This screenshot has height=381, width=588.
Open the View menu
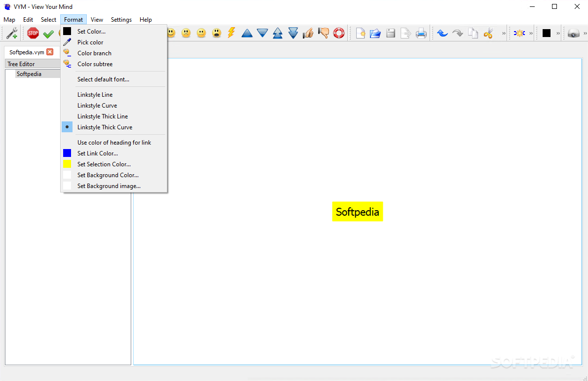coord(97,20)
